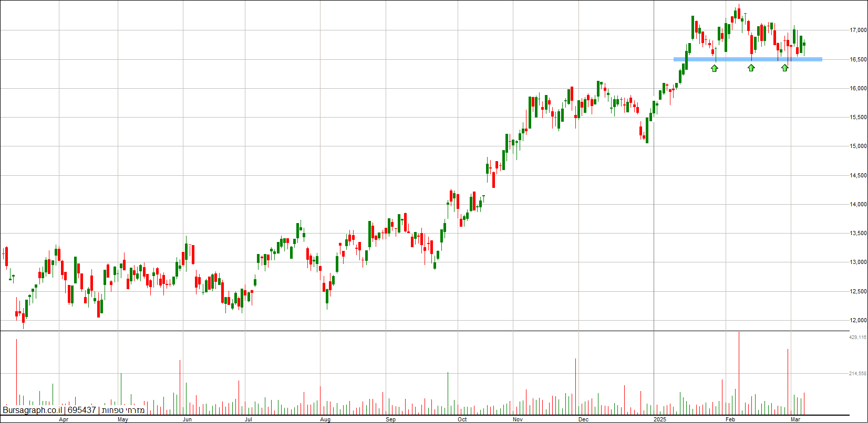
Task: Select the Feb label on the time axis
Action: [x=730, y=419]
